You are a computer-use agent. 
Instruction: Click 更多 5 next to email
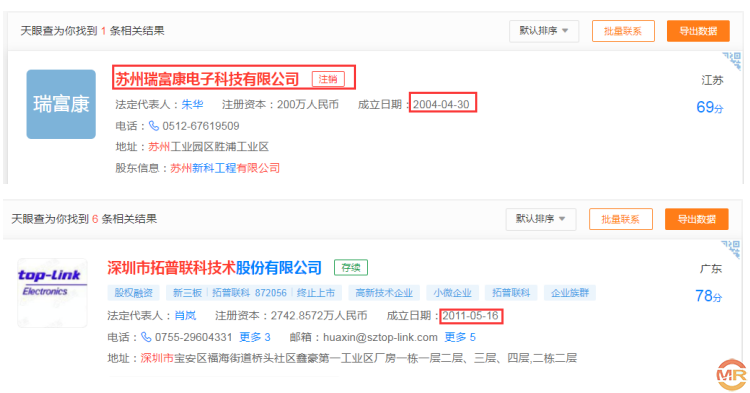click(460, 337)
